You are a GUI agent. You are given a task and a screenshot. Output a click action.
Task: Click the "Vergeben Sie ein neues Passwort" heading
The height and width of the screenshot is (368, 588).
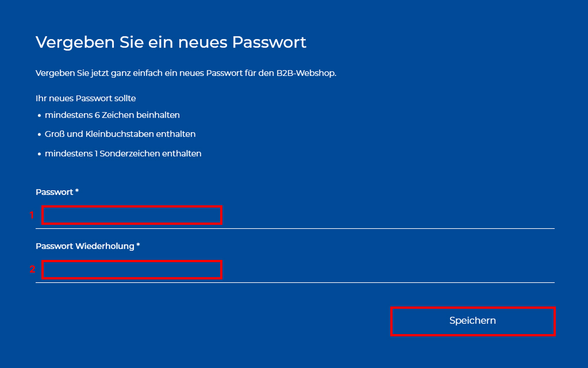[171, 42]
